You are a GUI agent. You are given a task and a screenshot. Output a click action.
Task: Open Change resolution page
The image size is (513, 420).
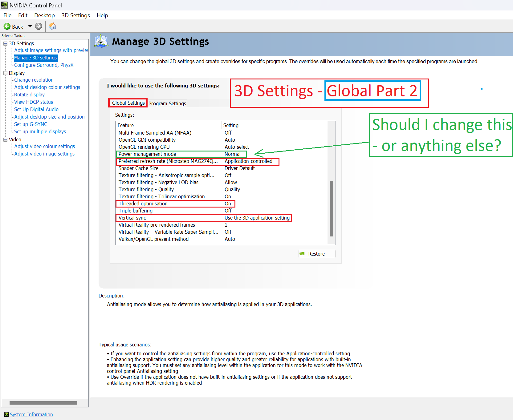(x=34, y=80)
